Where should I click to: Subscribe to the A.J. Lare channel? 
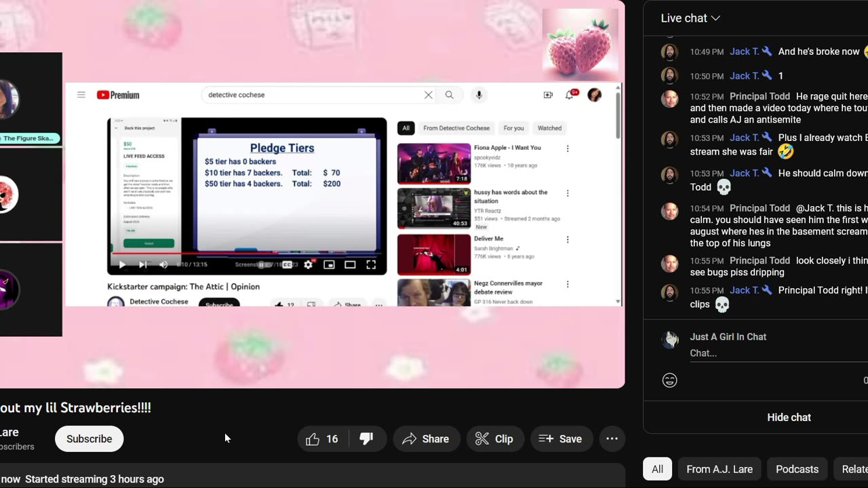click(89, 439)
